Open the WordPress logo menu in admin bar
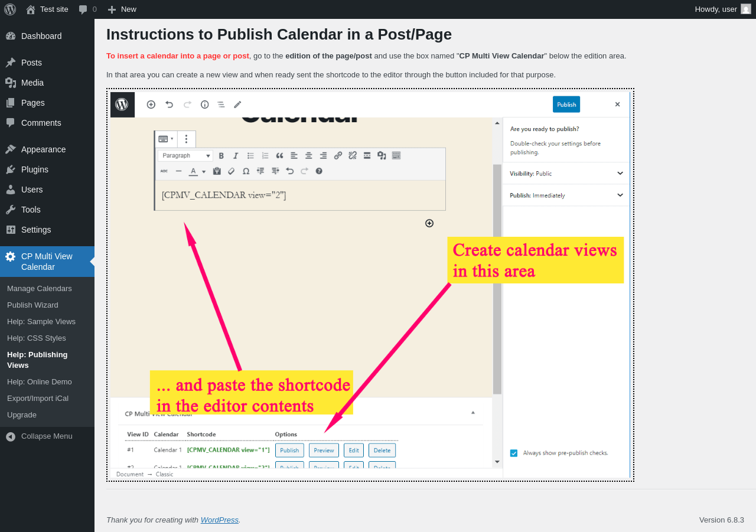756x532 pixels. (9, 9)
